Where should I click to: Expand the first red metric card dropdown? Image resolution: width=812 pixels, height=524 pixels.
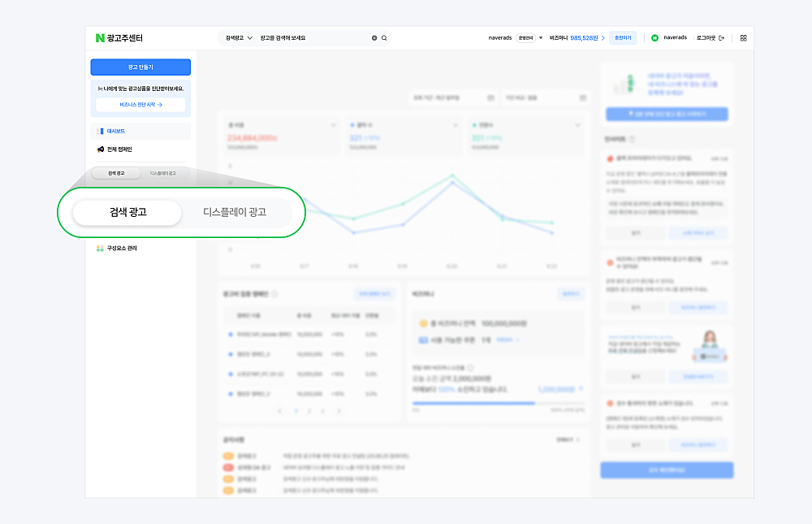(x=334, y=126)
